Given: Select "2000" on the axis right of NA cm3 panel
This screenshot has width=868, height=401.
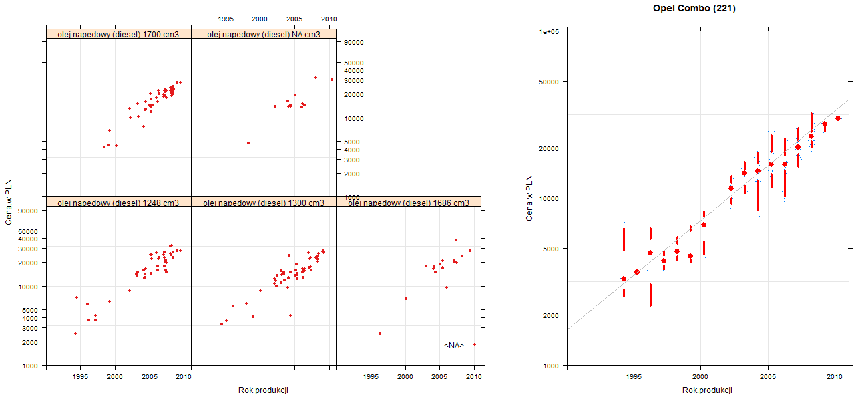Looking at the screenshot, I should (x=353, y=174).
